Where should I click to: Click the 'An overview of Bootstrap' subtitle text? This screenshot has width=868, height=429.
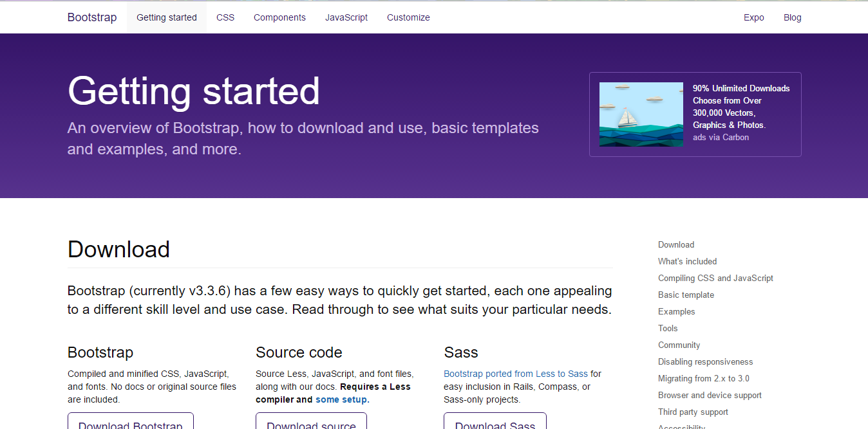pos(303,138)
